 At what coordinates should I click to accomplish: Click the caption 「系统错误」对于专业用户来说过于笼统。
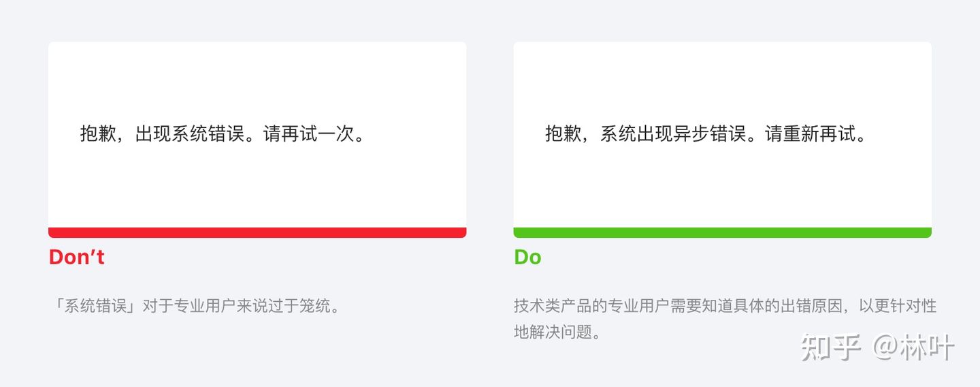pyautogui.click(x=196, y=306)
